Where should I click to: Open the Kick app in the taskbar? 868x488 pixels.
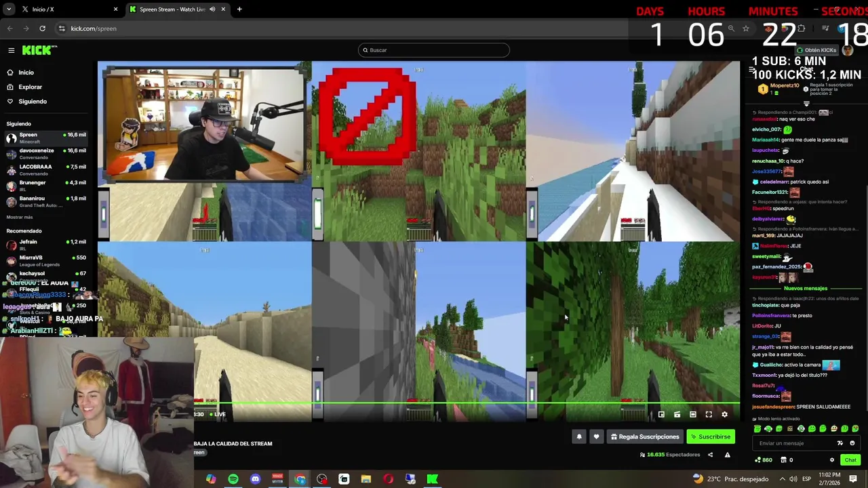click(432, 479)
